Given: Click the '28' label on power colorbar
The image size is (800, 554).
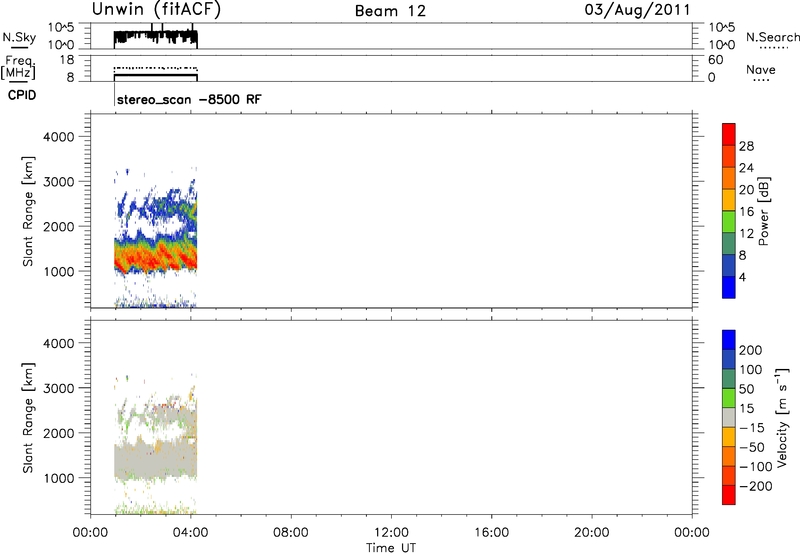Looking at the screenshot, I should (x=746, y=146).
